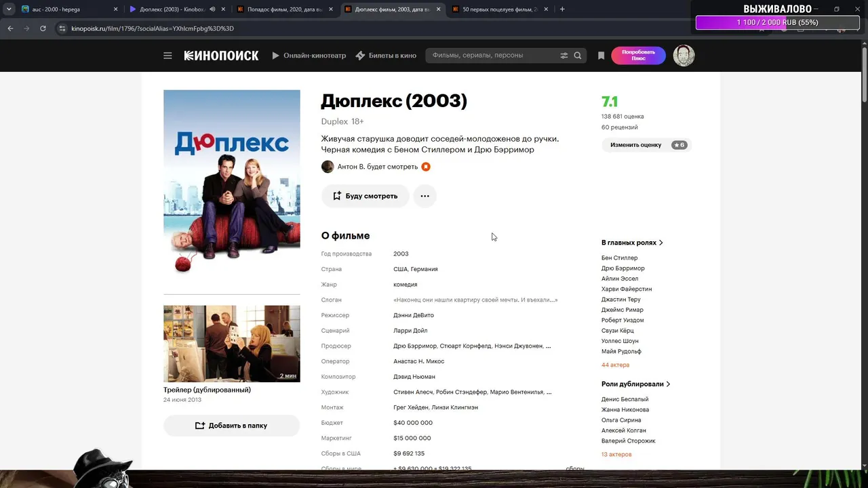Open the 7.1 rating score
Viewport: 868px width, 488px height.
click(610, 102)
